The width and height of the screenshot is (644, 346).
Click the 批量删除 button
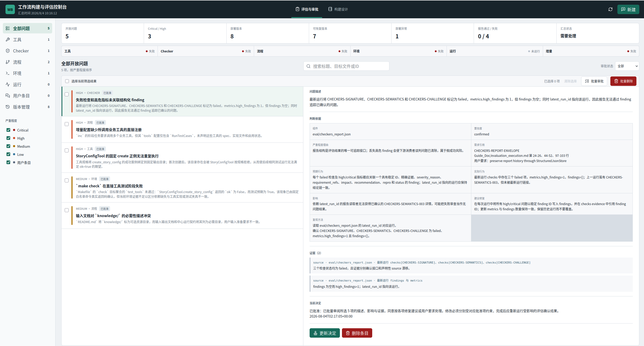[x=623, y=81]
